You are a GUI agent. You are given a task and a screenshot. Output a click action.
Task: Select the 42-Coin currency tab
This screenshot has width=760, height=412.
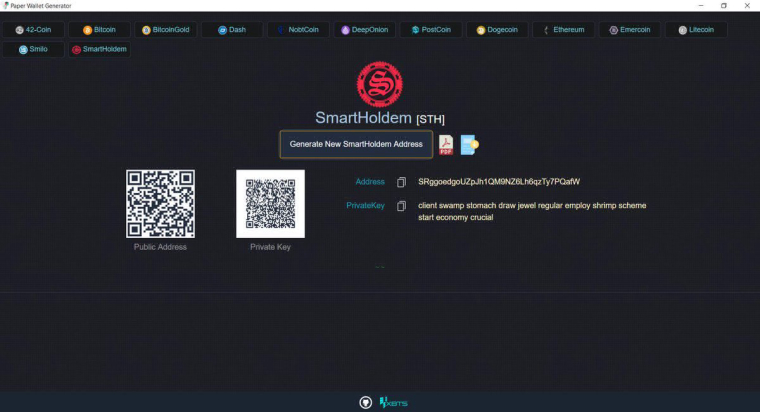point(33,30)
